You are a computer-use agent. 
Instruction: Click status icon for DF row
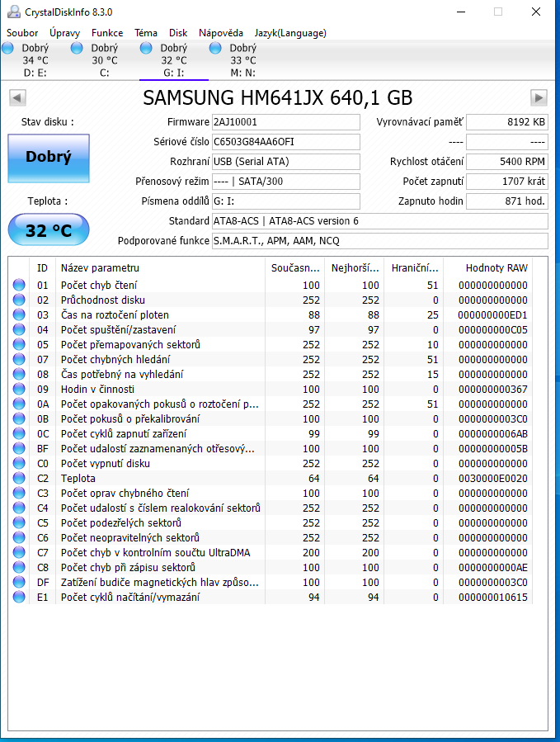(x=19, y=582)
